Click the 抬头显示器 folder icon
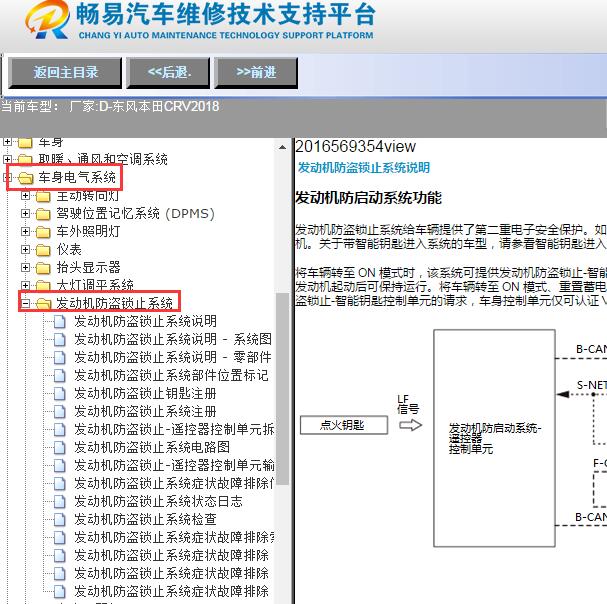 (43, 268)
